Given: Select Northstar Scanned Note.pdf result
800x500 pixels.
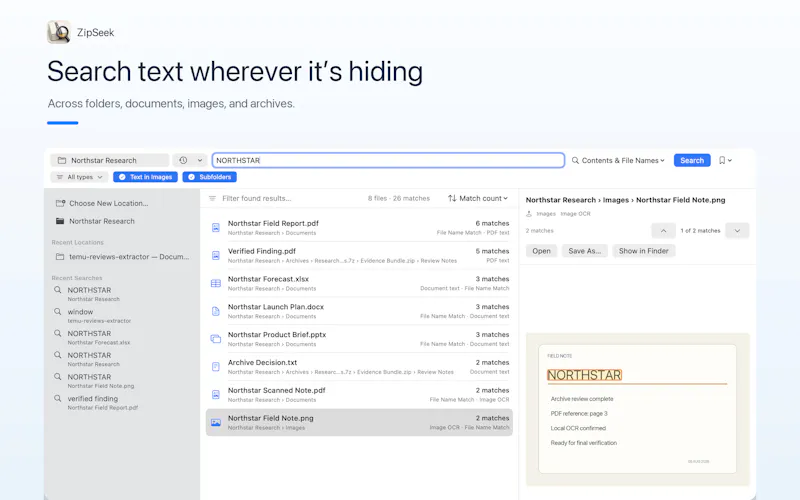Looking at the screenshot, I should point(360,394).
